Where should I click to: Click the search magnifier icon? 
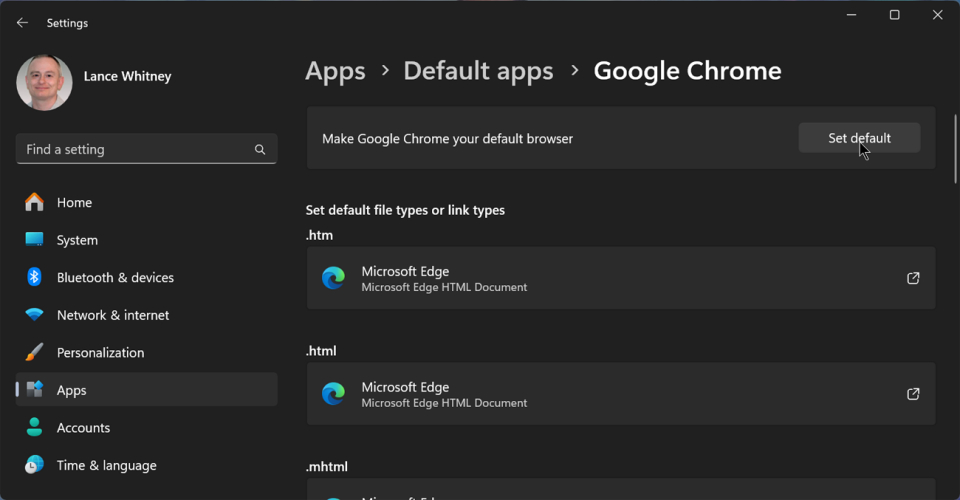[x=260, y=149]
